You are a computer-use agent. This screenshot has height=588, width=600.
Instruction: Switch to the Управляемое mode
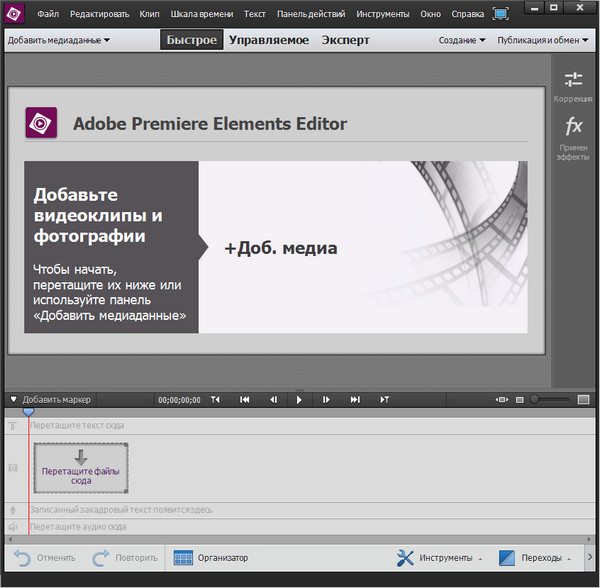click(x=270, y=41)
